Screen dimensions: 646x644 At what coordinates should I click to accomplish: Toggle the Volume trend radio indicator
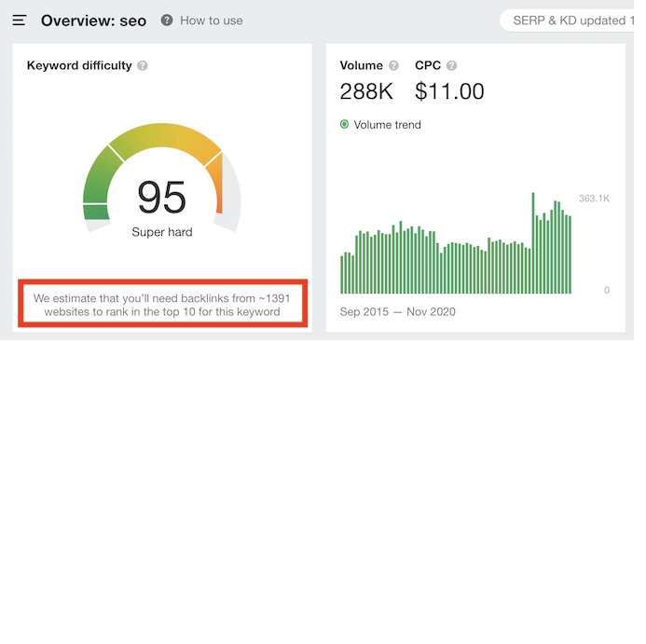(x=344, y=125)
